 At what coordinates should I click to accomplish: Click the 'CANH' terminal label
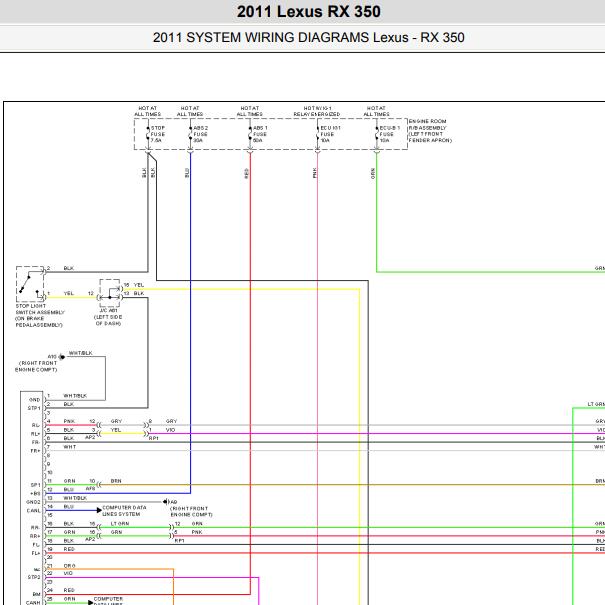coord(33,602)
